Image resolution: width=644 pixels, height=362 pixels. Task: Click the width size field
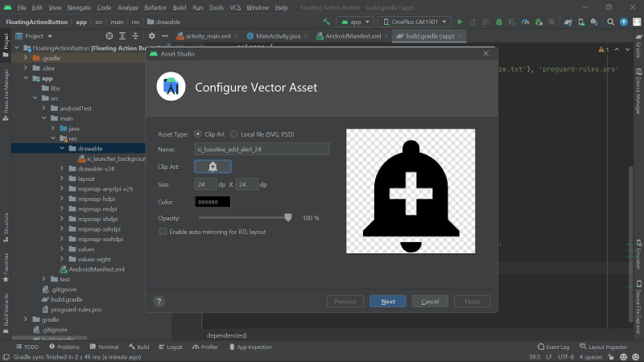[205, 184]
